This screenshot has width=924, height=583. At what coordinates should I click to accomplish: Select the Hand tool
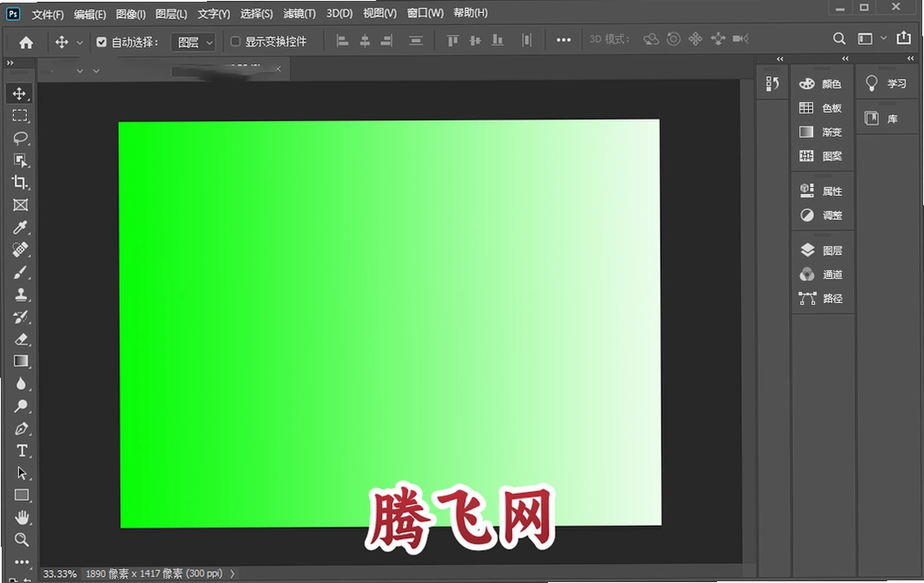[x=21, y=517]
